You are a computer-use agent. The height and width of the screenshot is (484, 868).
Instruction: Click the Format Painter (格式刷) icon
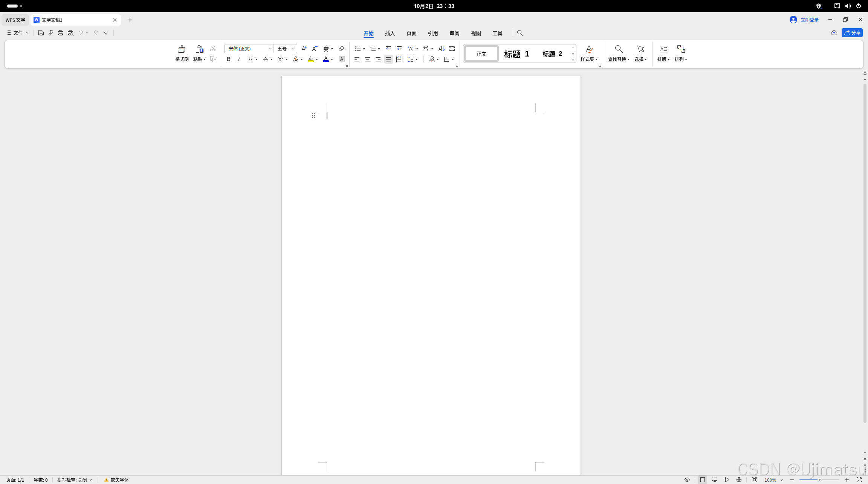[182, 49]
